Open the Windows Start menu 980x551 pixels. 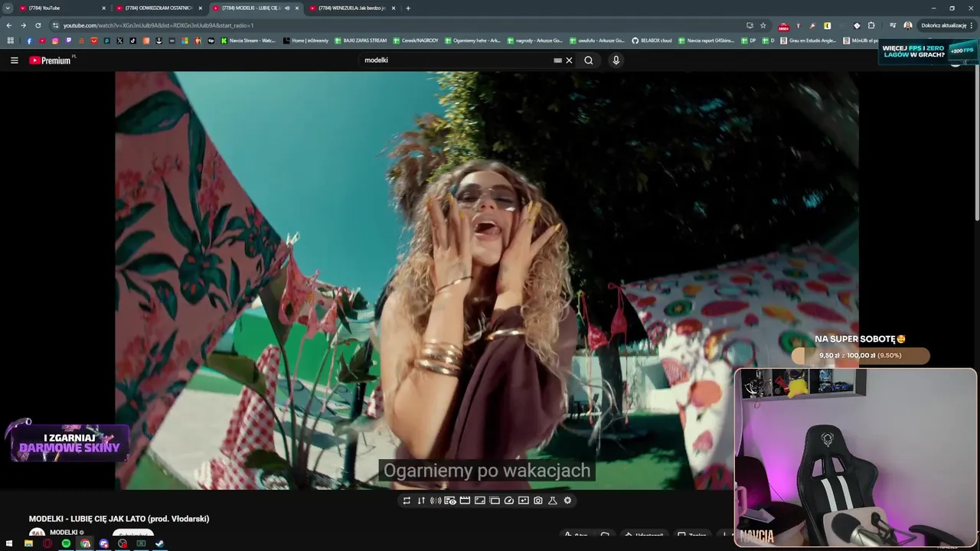[9, 544]
